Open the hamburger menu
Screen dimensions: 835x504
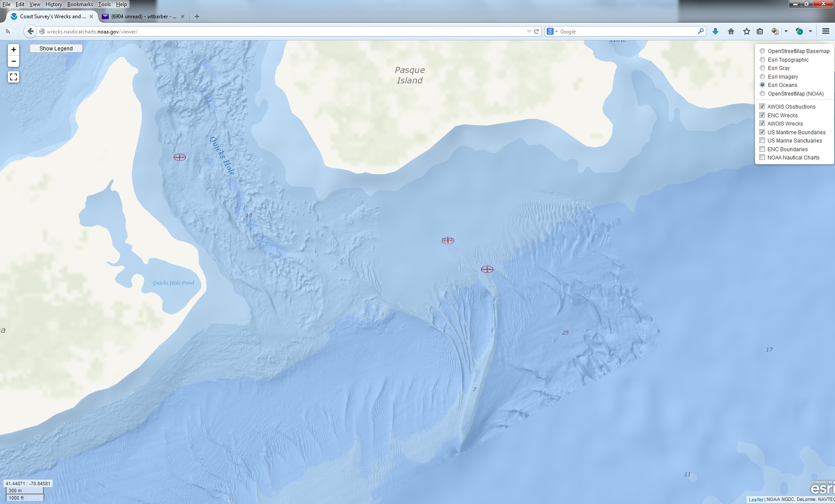click(x=826, y=31)
